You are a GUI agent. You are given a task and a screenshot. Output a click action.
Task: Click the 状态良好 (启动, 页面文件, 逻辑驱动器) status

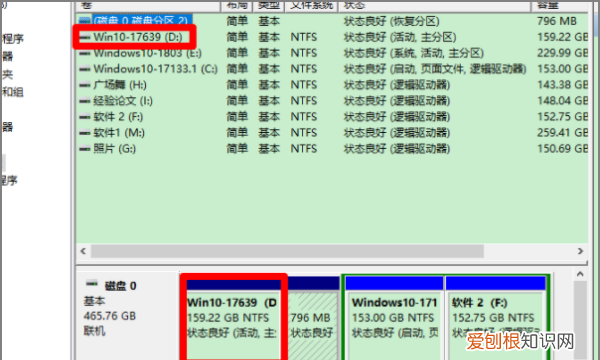coord(435,69)
